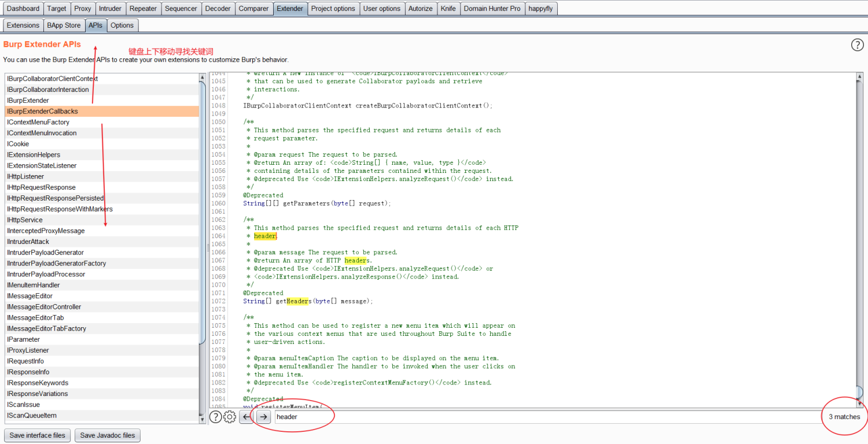Screen dimensions: 868x444
Task: Open search help icon beside gear
Action: [x=215, y=417]
